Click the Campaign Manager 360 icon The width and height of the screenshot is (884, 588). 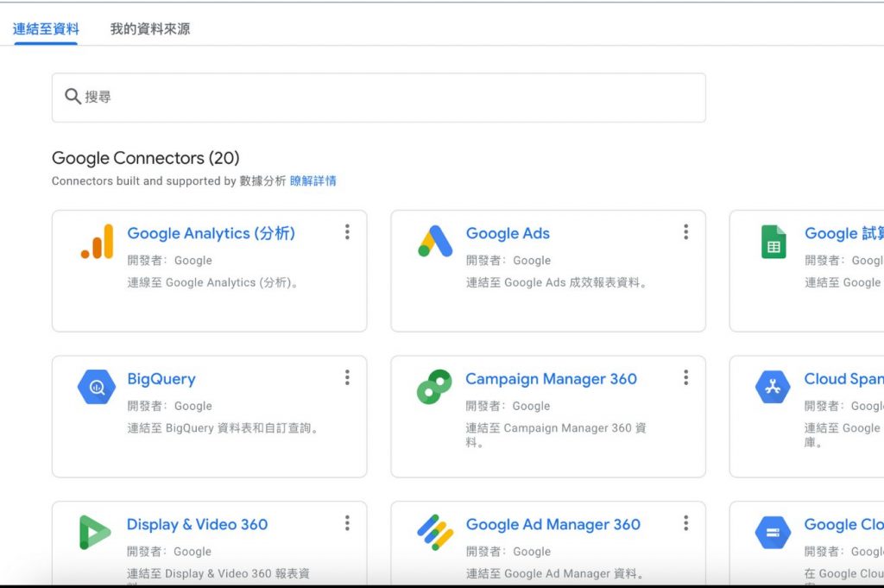coord(435,387)
